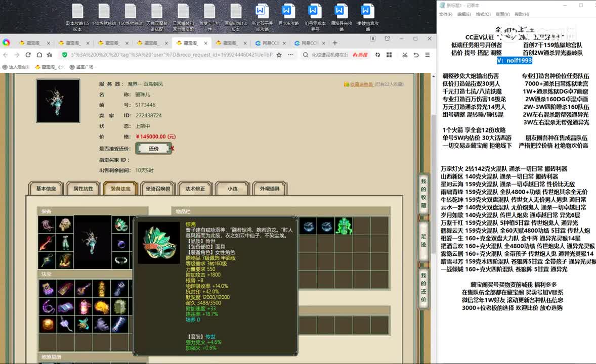Click the browser undo arrow icon
The width and height of the screenshot is (596, 364).
pyautogui.click(x=416, y=55)
